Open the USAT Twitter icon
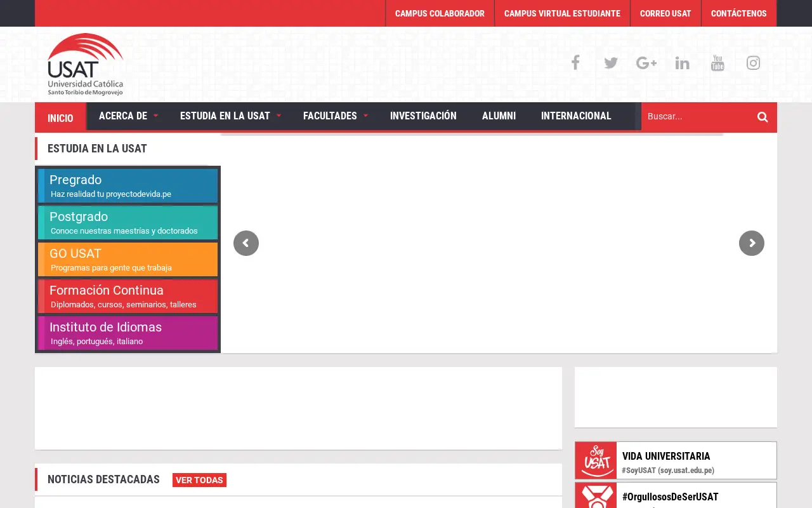 (611, 63)
